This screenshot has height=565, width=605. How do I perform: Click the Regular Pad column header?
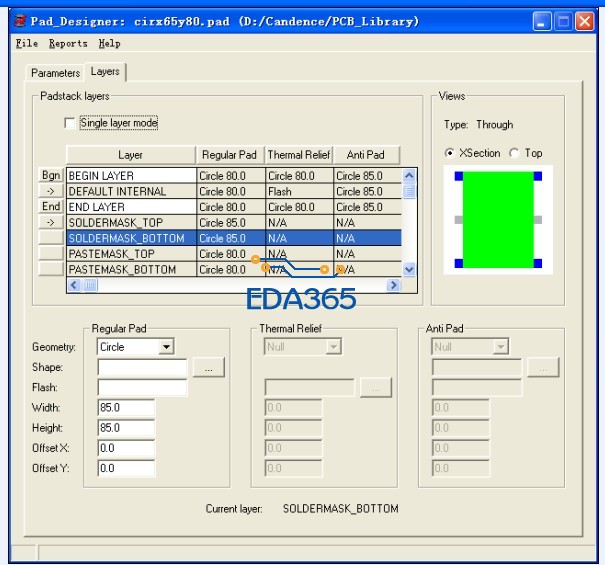pyautogui.click(x=230, y=155)
